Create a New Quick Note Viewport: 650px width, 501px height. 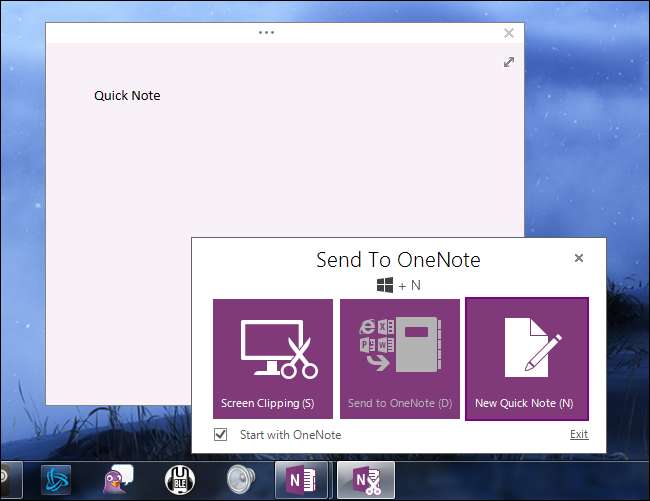pyautogui.click(x=526, y=358)
